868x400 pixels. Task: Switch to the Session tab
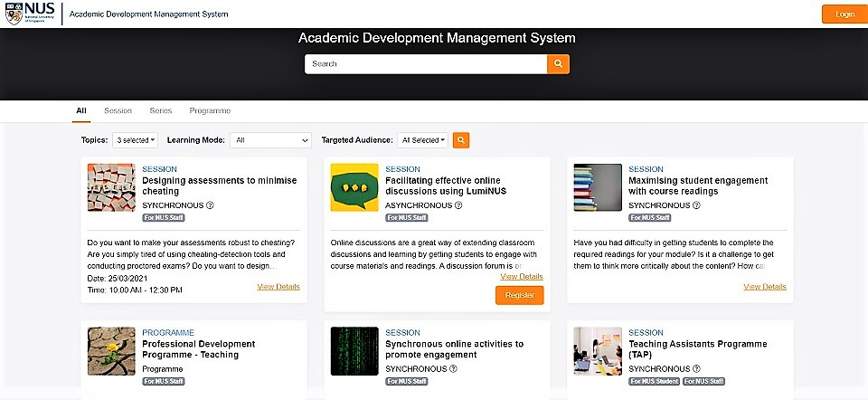(x=118, y=110)
